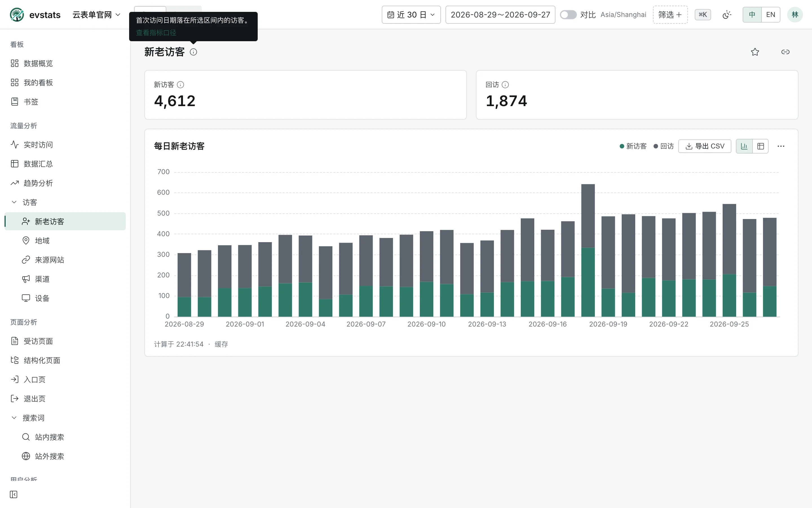This screenshot has width=812, height=508.
Task: Open 我的看板 in sidebar
Action: pos(65,83)
